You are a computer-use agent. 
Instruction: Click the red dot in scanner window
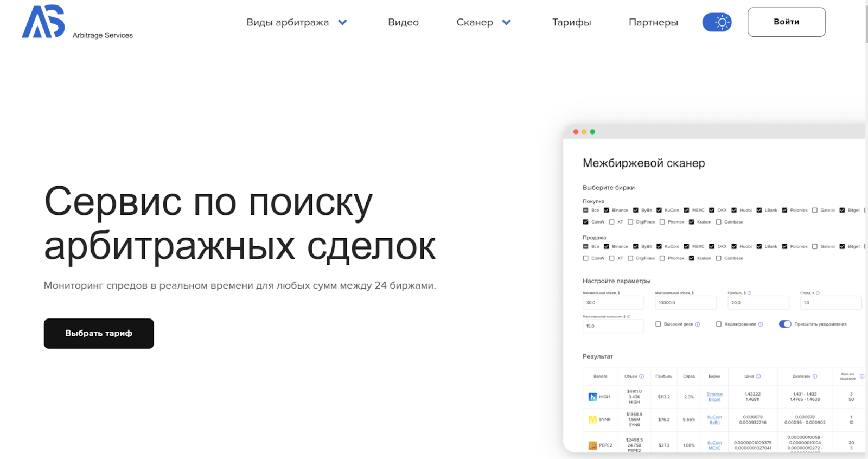click(x=576, y=132)
